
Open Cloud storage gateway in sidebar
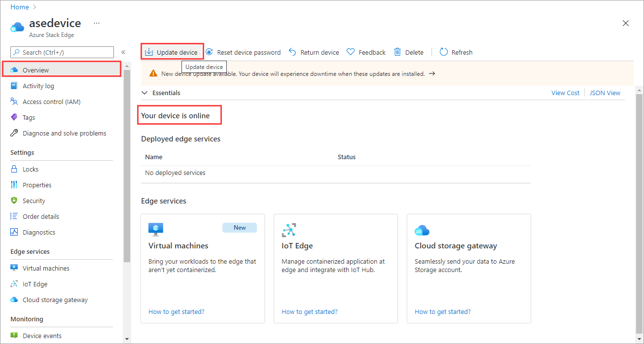55,299
